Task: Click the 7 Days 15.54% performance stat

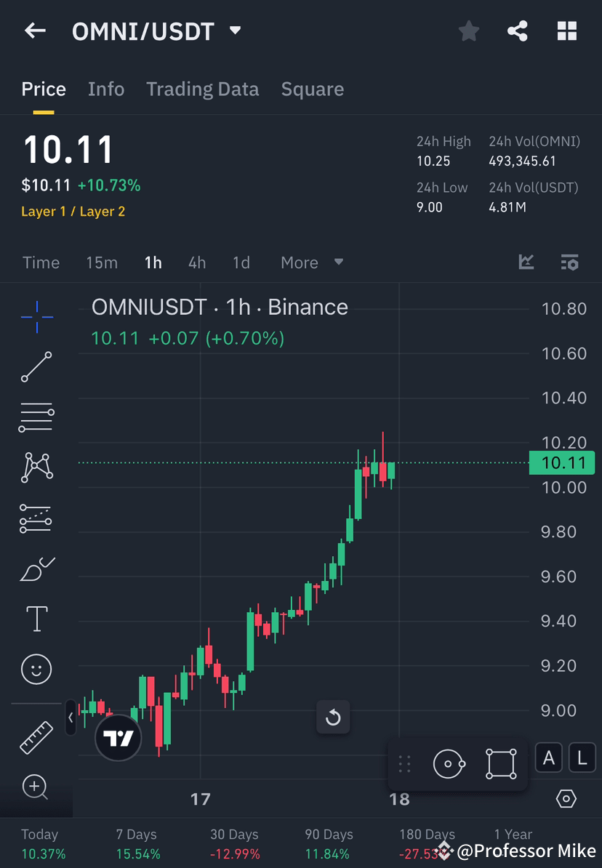Action: coord(138,844)
